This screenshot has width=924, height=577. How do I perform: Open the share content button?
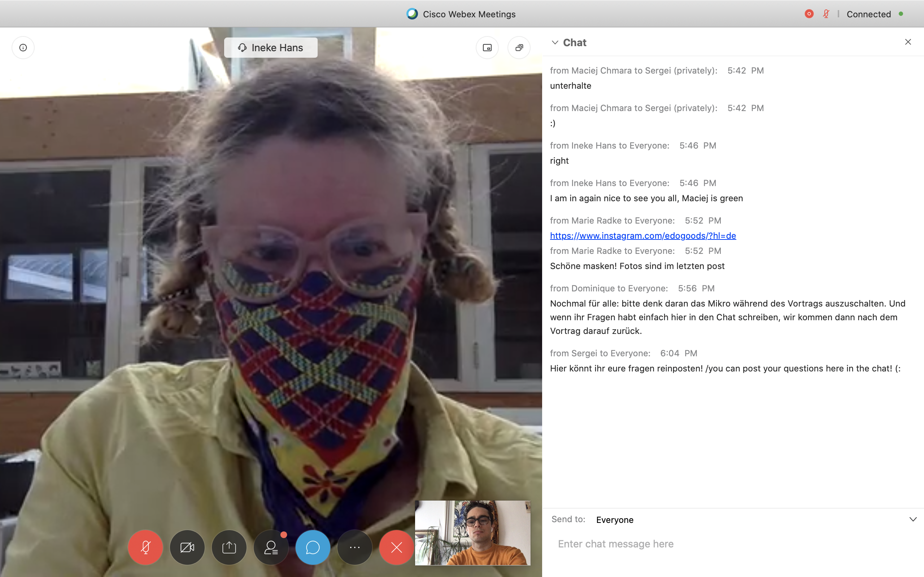tap(229, 547)
